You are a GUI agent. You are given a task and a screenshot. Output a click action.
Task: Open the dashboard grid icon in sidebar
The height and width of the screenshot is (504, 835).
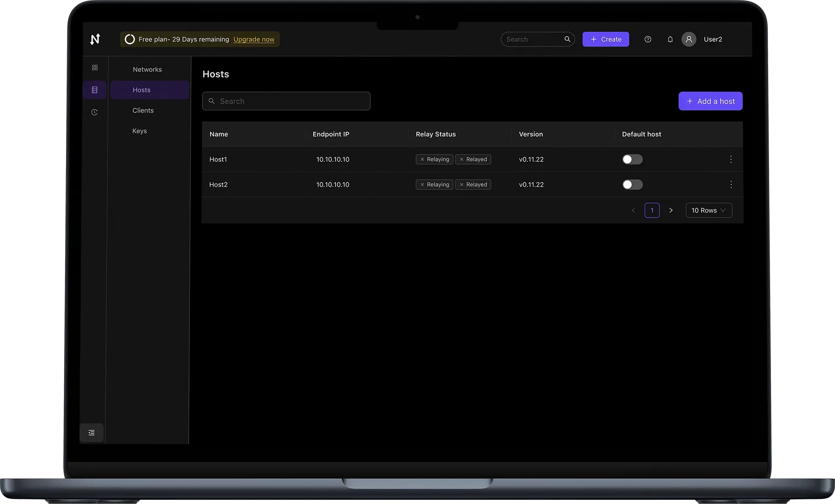point(95,67)
